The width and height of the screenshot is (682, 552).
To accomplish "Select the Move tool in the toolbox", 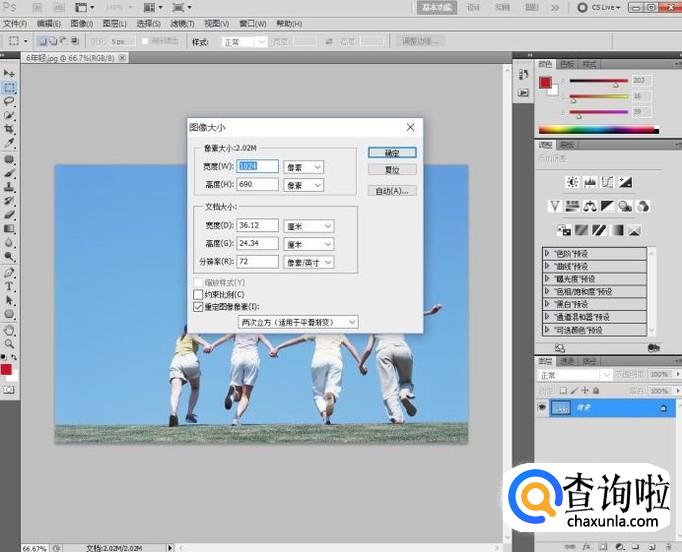I will pyautogui.click(x=9, y=74).
